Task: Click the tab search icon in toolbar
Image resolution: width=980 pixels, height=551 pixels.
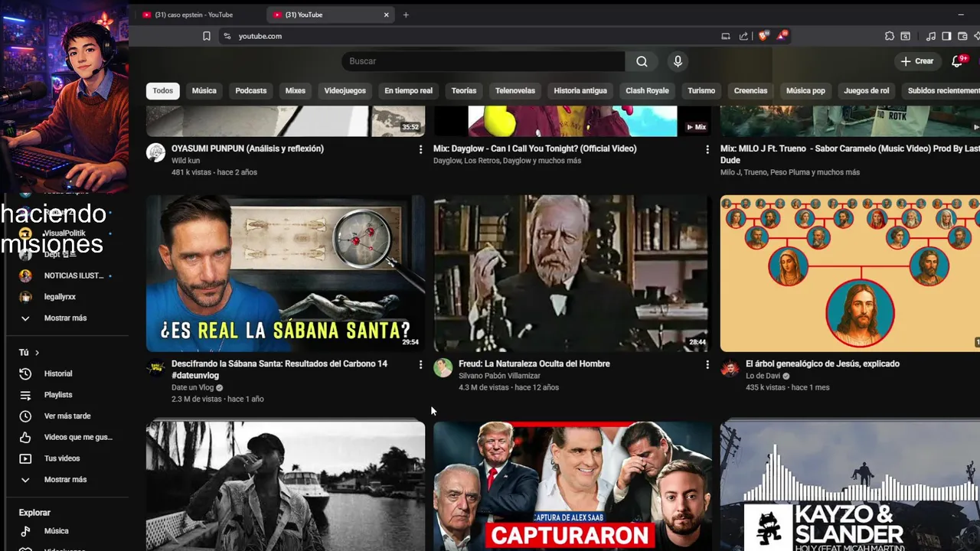Action: pos(905,36)
